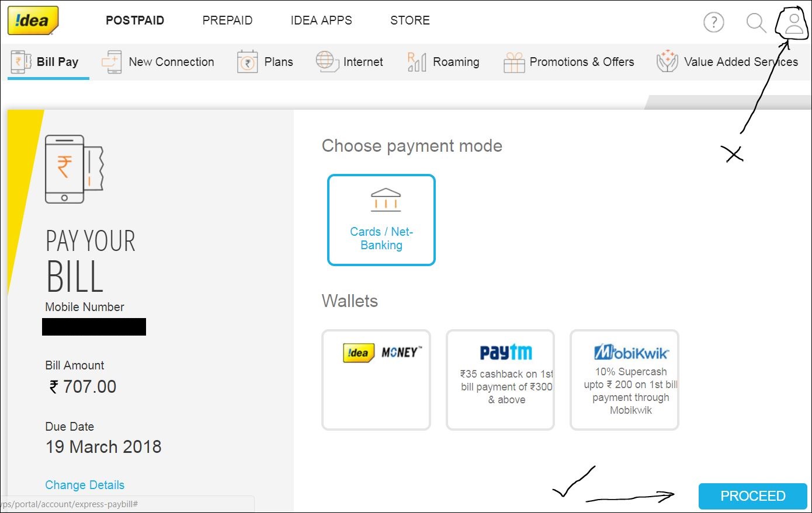Click the '10% Supercash upto ₹ 200' text
The width and height of the screenshot is (812, 513).
(x=631, y=391)
